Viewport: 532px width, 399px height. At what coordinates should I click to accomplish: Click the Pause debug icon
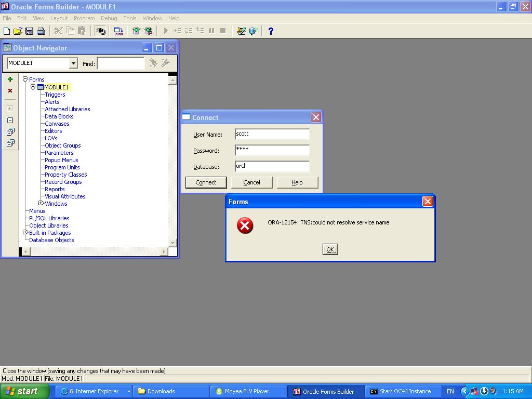click(212, 31)
